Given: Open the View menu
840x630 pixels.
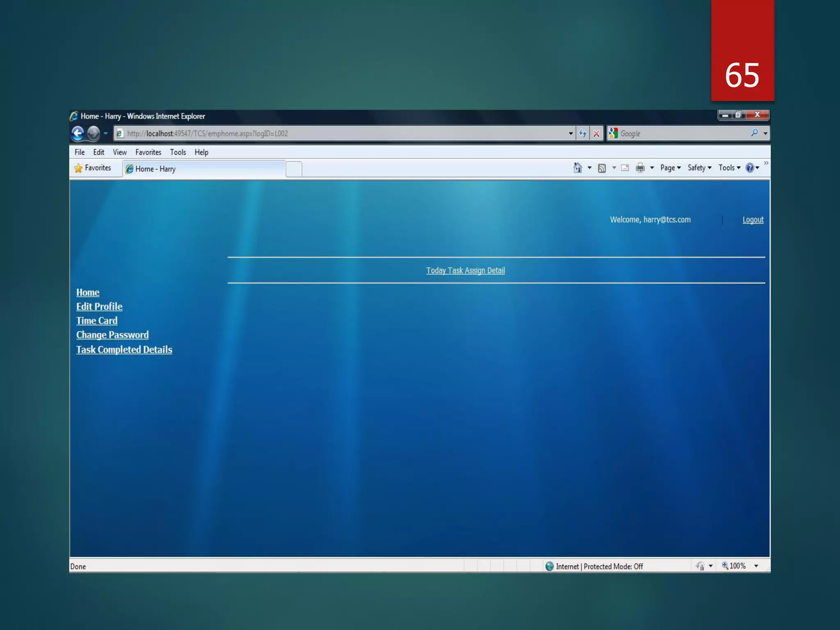Looking at the screenshot, I should click(x=120, y=152).
